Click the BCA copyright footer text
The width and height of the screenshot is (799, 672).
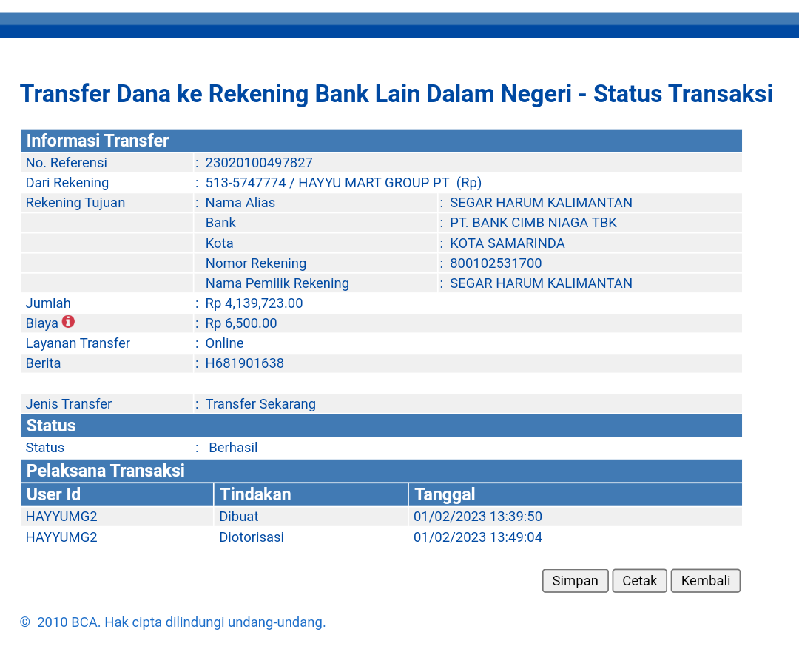click(173, 622)
